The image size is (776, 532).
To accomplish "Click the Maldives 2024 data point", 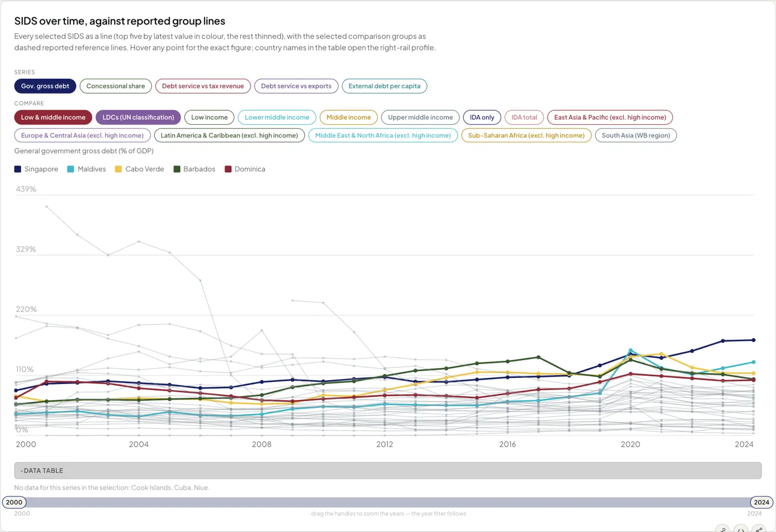I will tap(753, 362).
